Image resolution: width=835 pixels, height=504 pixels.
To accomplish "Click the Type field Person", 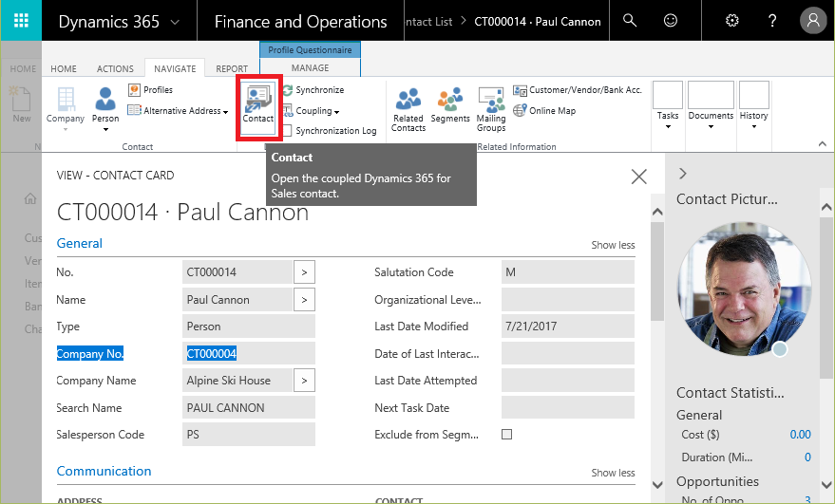I will [249, 327].
